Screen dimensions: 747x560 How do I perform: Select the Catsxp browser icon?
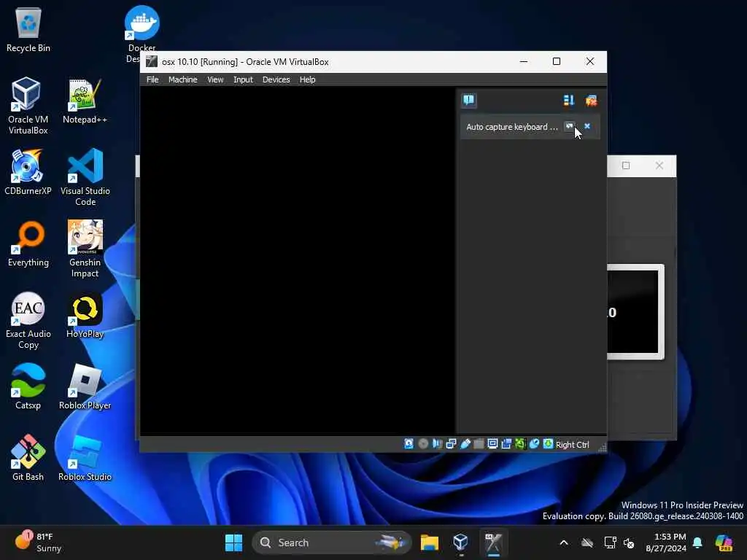point(28,386)
